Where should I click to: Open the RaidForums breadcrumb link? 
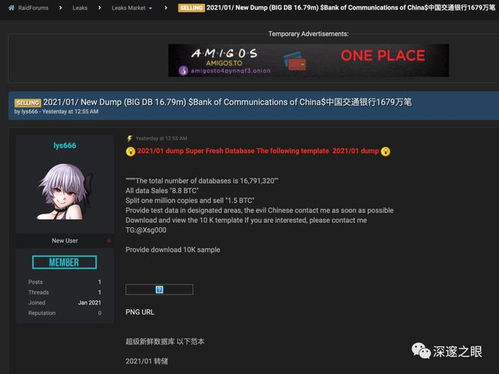point(33,8)
